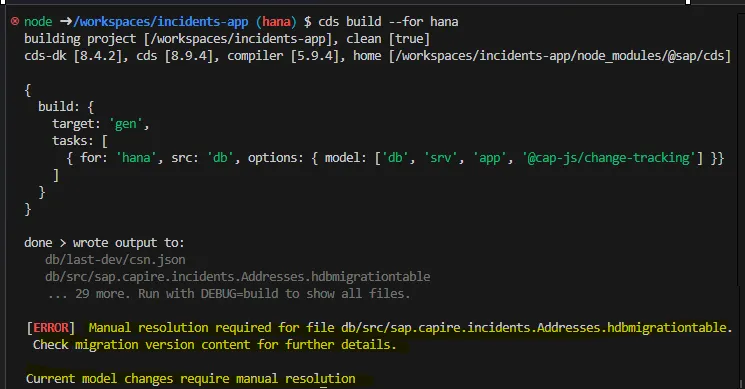The height and width of the screenshot is (389, 745).
Task: Open the hdbmigrationtable path in the error message
Action: coord(534,328)
